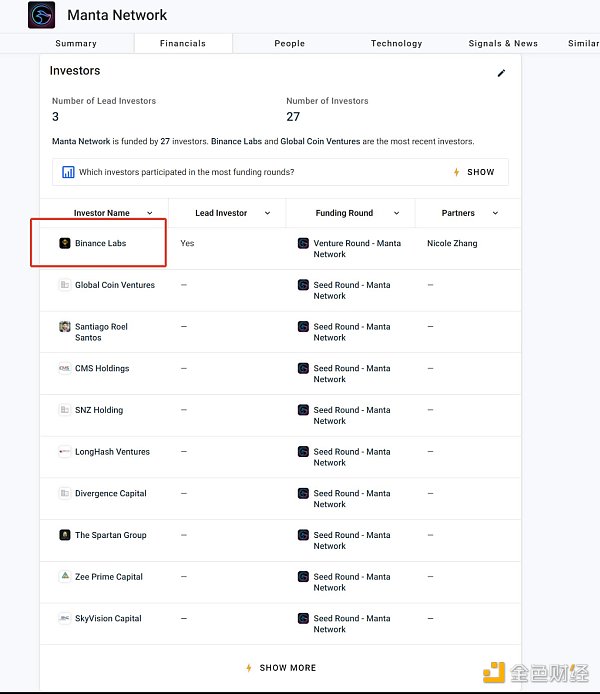Open Venture Round - Manta Network link

[357, 249]
